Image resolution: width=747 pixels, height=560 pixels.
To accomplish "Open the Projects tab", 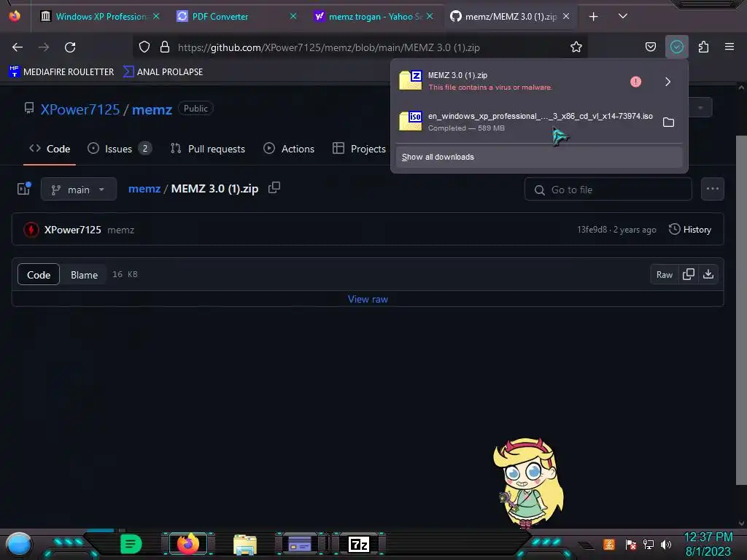I will [x=359, y=149].
